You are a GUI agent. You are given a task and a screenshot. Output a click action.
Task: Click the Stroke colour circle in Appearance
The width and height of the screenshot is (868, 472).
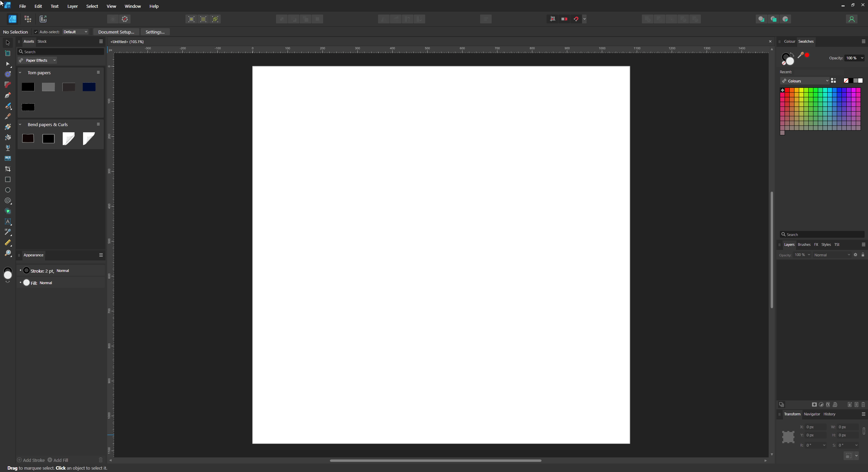coord(26,271)
